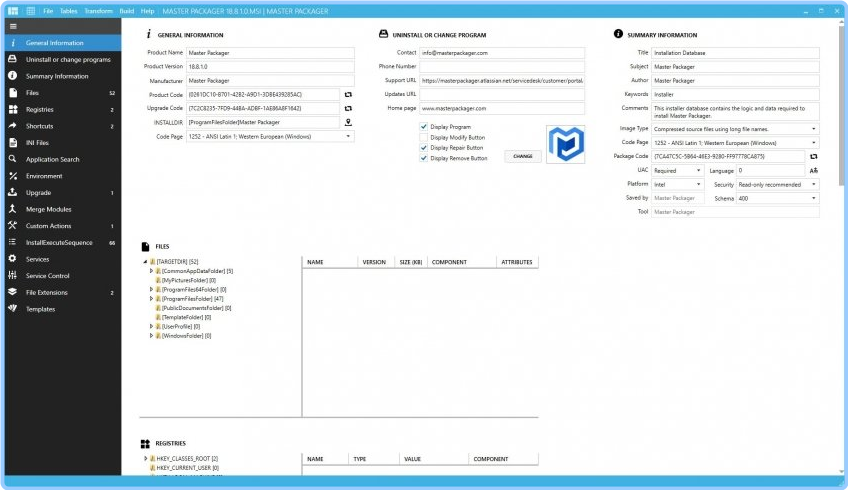Open Environment in the sidebar
Screen dimensions: 848x490
pos(63,176)
